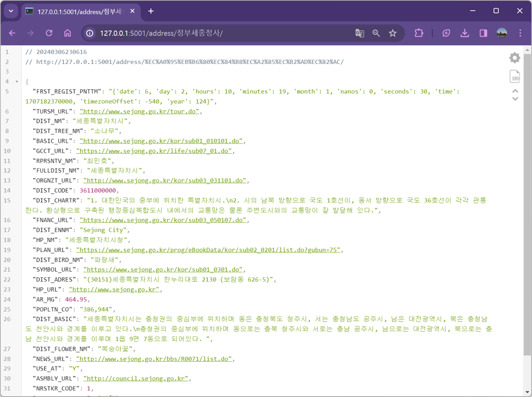Image resolution: width=532 pixels, height=397 pixels.
Task: Follow the council.sejong.go.kr link
Action: [x=135, y=378]
